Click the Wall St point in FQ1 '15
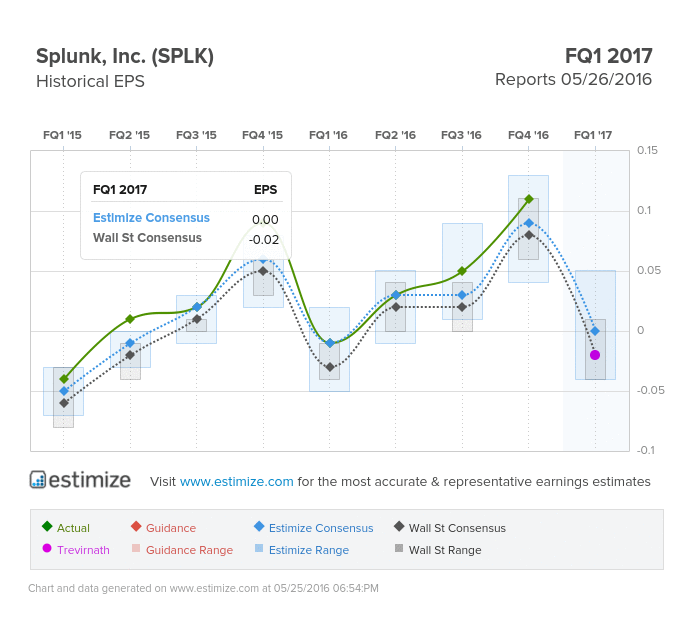This screenshot has height=620, width=685. (x=64, y=403)
